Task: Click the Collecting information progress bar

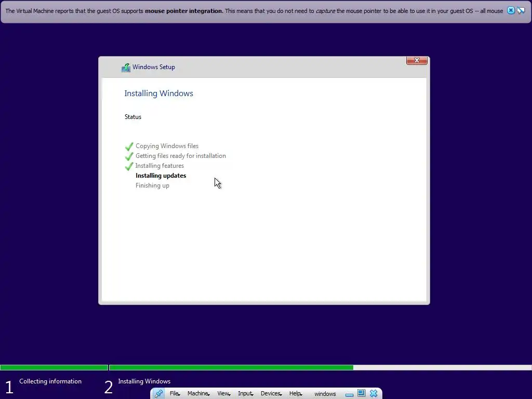Action: pyautogui.click(x=54, y=367)
